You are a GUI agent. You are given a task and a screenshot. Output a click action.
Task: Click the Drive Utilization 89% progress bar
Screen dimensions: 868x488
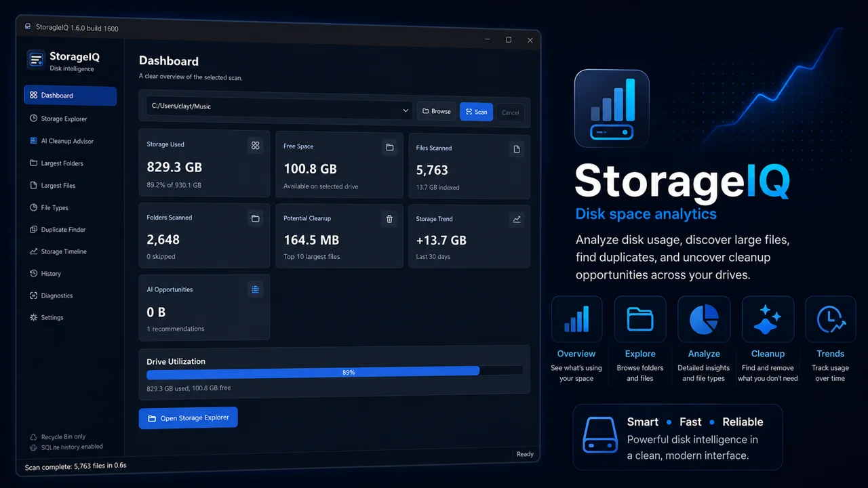[334, 371]
